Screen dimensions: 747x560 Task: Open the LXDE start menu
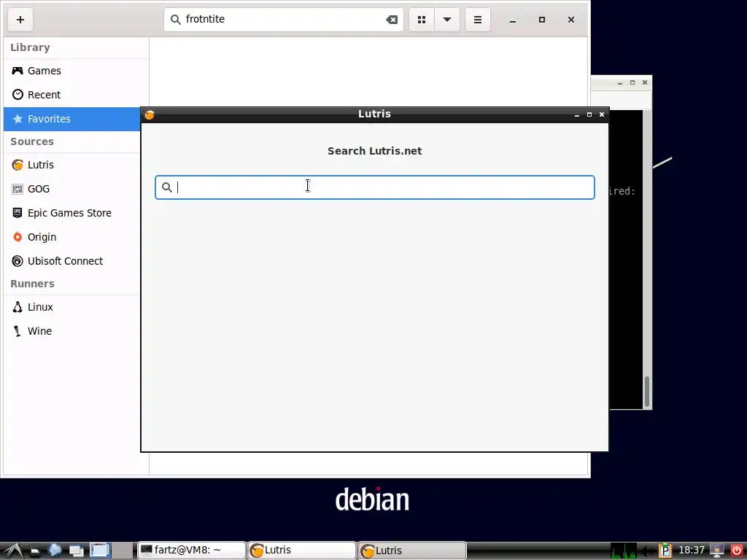click(x=13, y=551)
